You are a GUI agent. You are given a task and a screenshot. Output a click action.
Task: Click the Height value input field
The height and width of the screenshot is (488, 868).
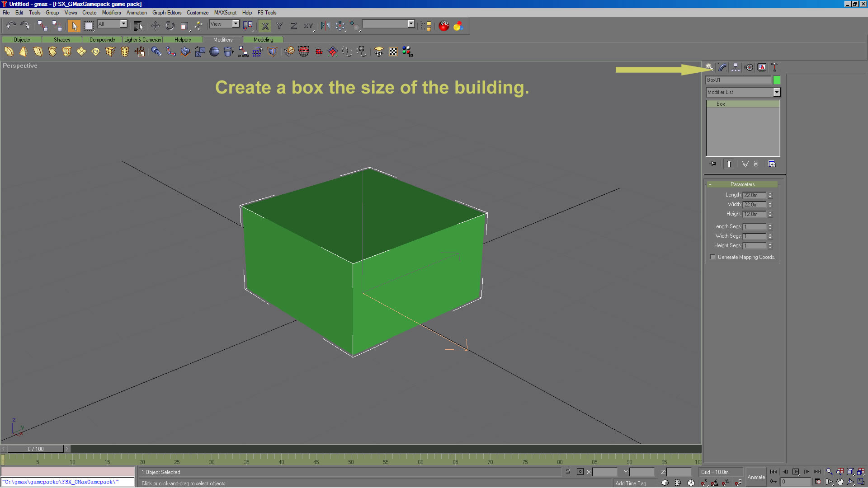754,214
